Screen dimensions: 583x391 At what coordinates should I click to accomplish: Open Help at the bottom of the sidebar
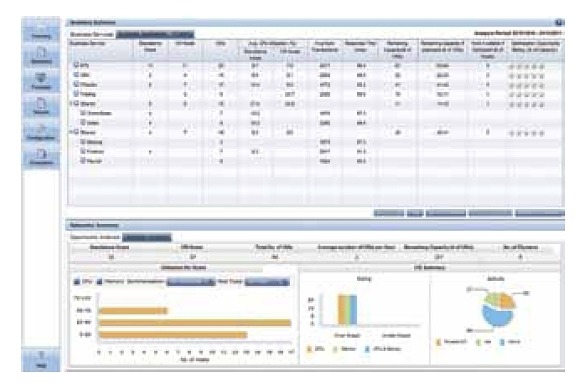(41, 360)
